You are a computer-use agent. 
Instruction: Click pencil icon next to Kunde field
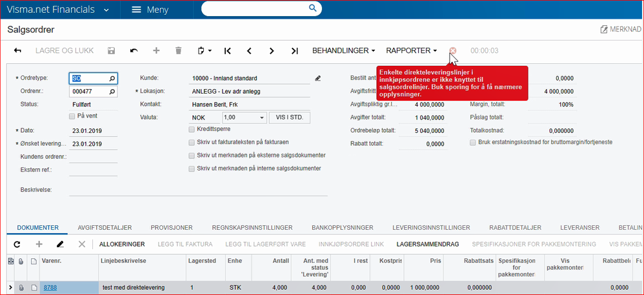tap(317, 78)
